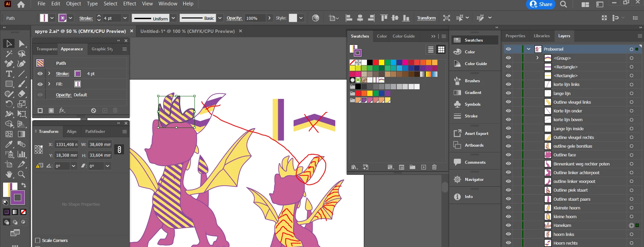The height and width of the screenshot is (247, 644).
Task: Switch Swatches panel to list view
Action: [431, 50]
